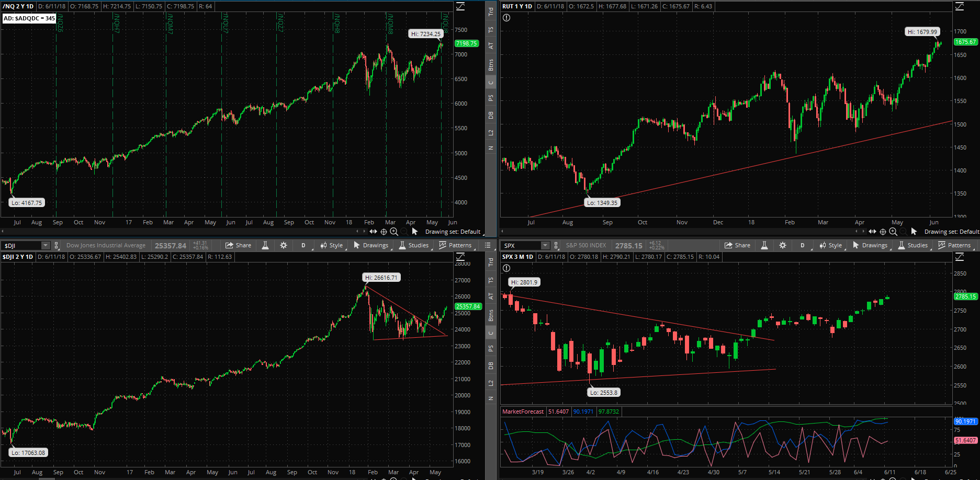Image resolution: width=980 pixels, height=480 pixels.
Task: Click the green 7198.75 price bubble on /NQ axis
Action: [x=467, y=43]
